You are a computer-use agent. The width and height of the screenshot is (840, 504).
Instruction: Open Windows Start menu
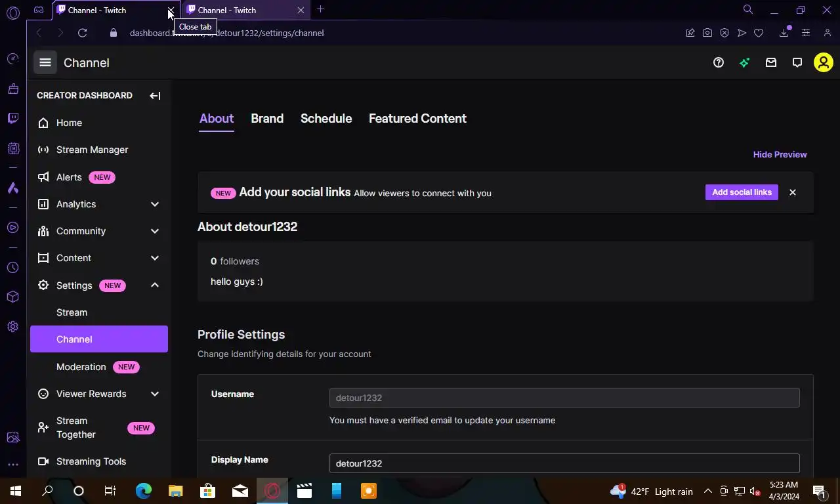pos(16,491)
